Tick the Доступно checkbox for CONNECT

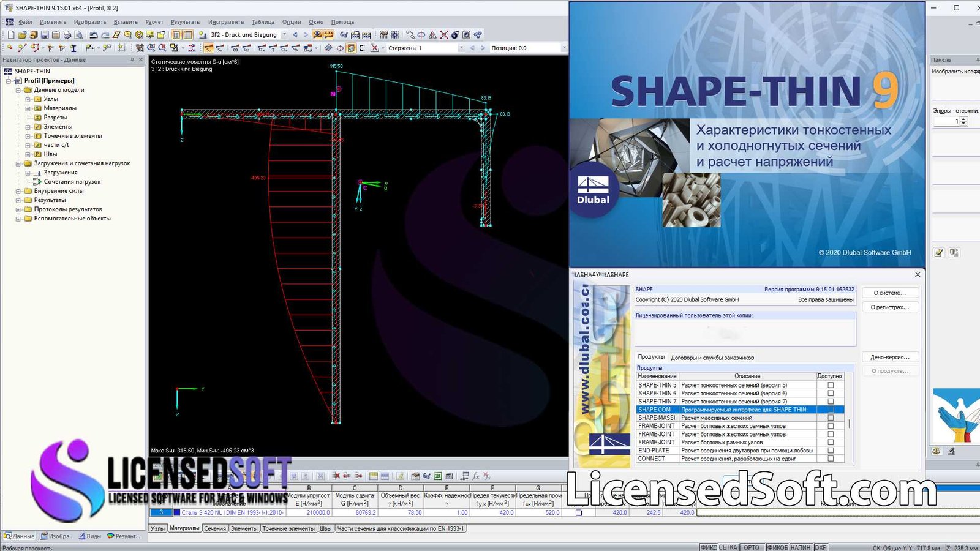point(831,458)
